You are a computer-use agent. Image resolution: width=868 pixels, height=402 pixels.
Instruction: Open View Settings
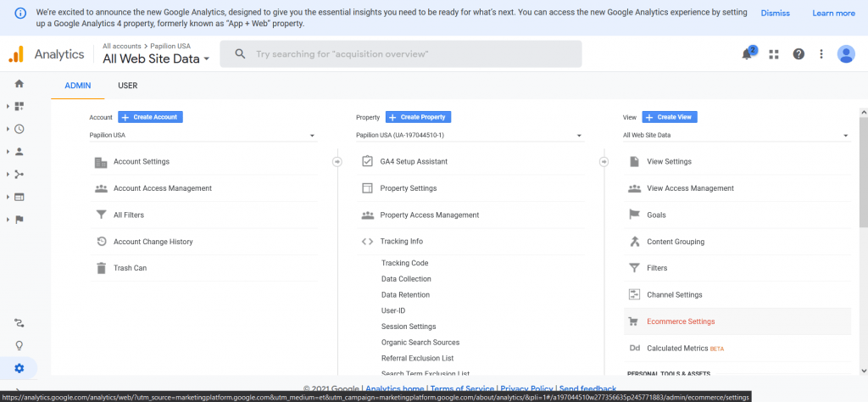click(x=670, y=162)
